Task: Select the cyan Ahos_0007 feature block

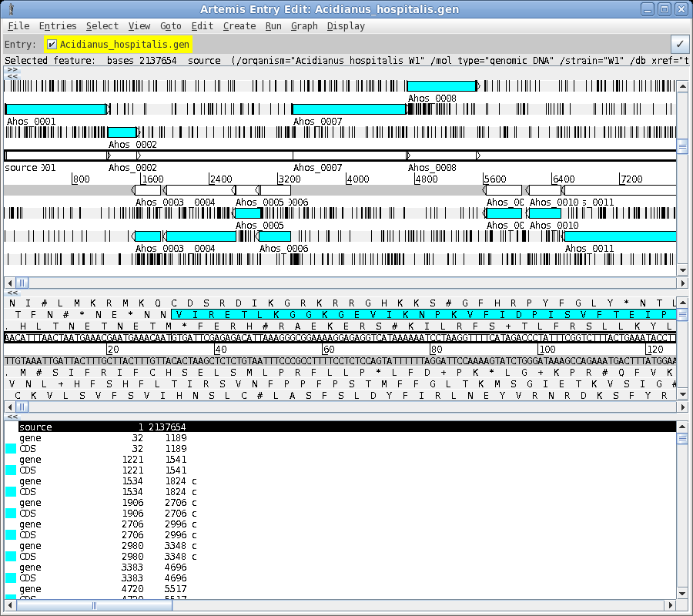Action: (x=348, y=109)
